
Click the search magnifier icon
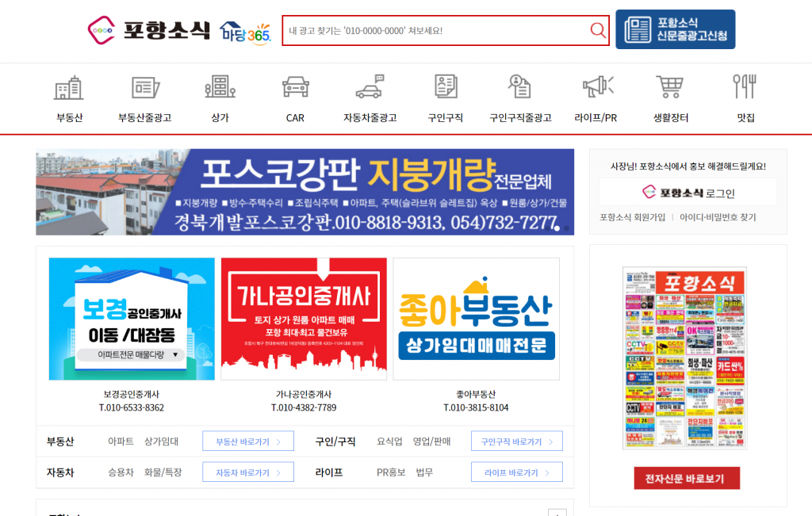coord(598,30)
